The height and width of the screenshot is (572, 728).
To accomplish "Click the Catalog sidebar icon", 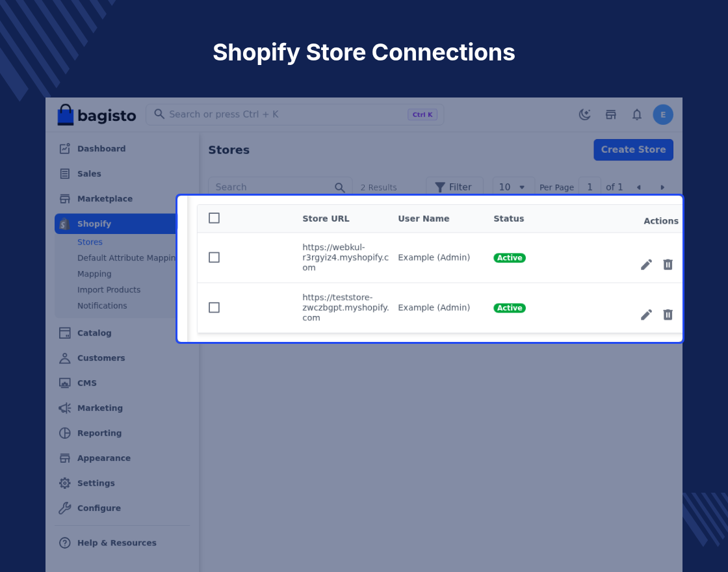I will [x=64, y=333].
